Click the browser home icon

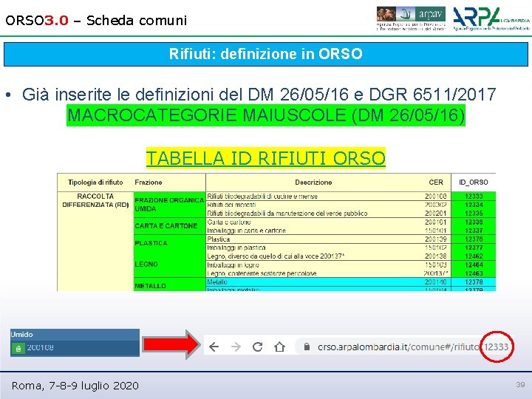[x=279, y=347]
